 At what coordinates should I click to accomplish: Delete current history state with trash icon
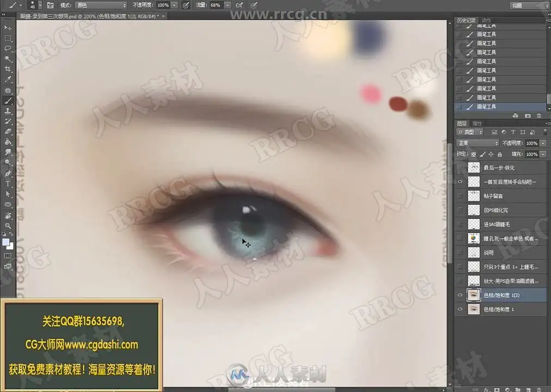tap(538, 115)
